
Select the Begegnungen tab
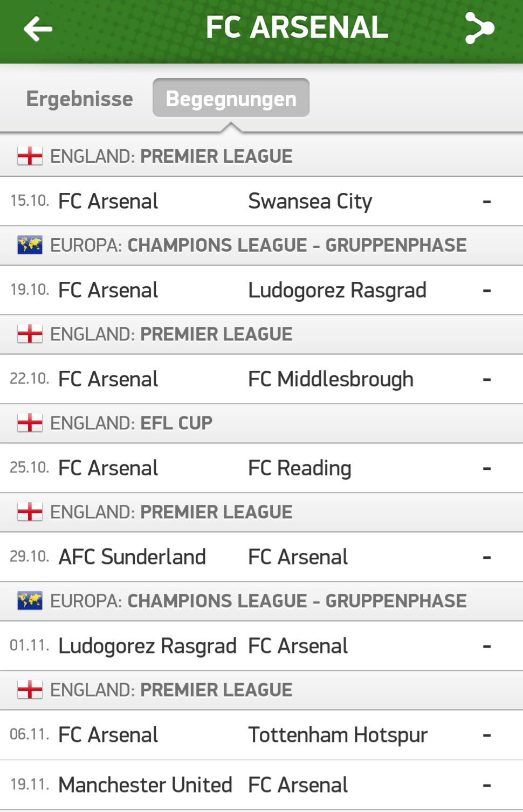click(231, 98)
